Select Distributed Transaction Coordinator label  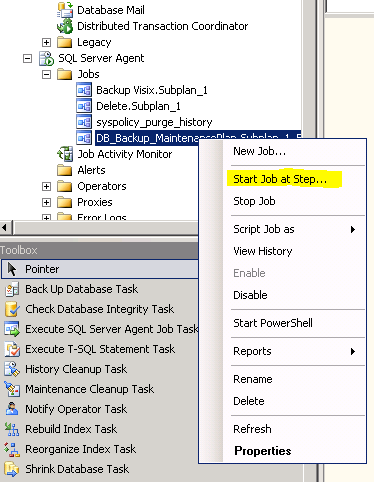coord(163,26)
